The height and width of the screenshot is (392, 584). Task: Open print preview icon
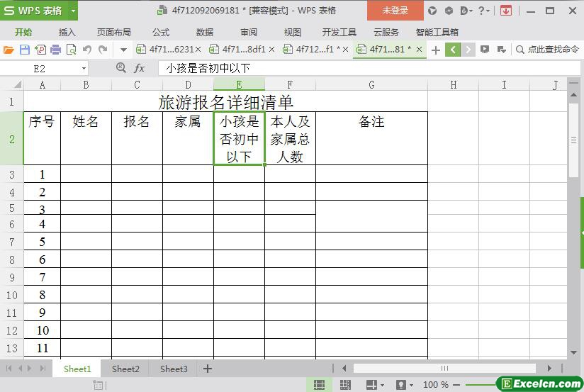71,50
